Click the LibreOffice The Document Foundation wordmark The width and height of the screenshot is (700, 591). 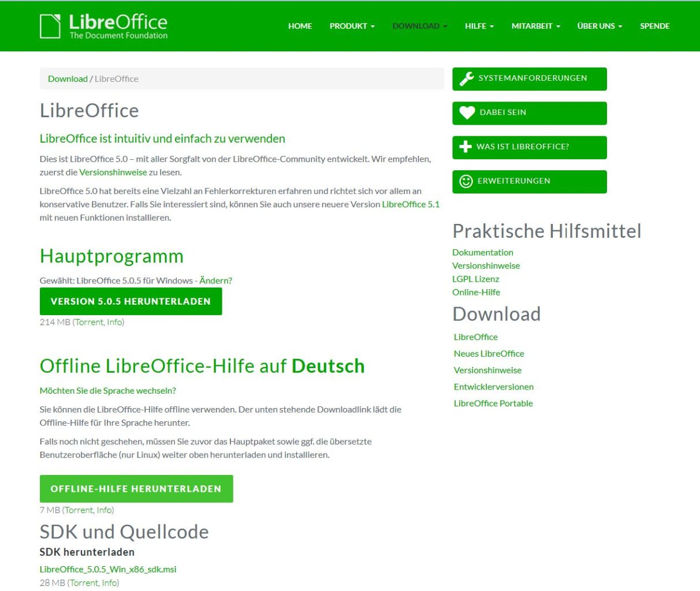coord(118,27)
